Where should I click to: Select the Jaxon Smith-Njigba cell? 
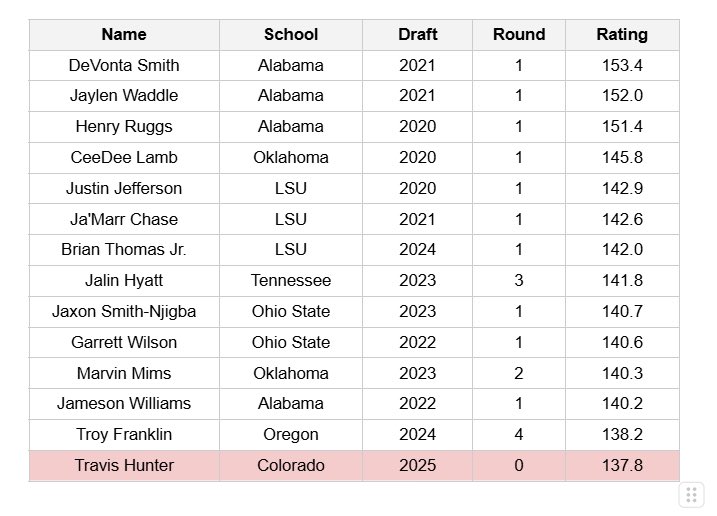124,312
